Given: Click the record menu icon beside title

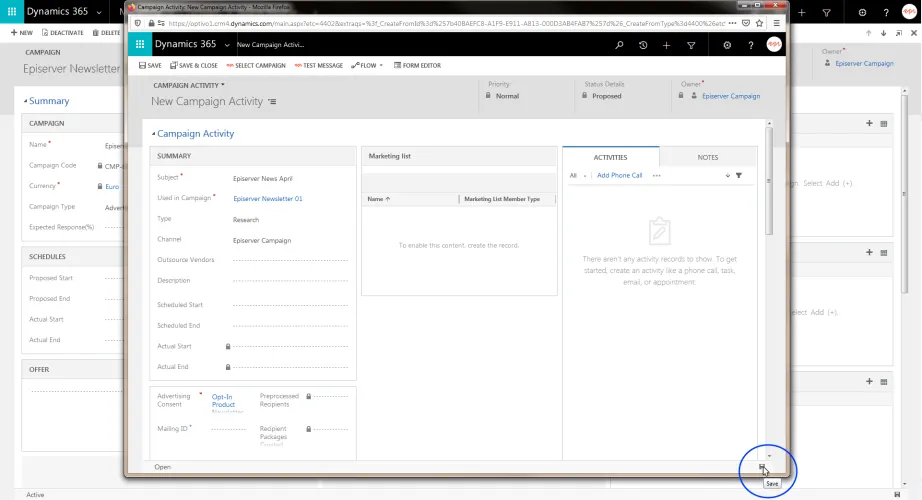Looking at the screenshot, I should tap(272, 101).
